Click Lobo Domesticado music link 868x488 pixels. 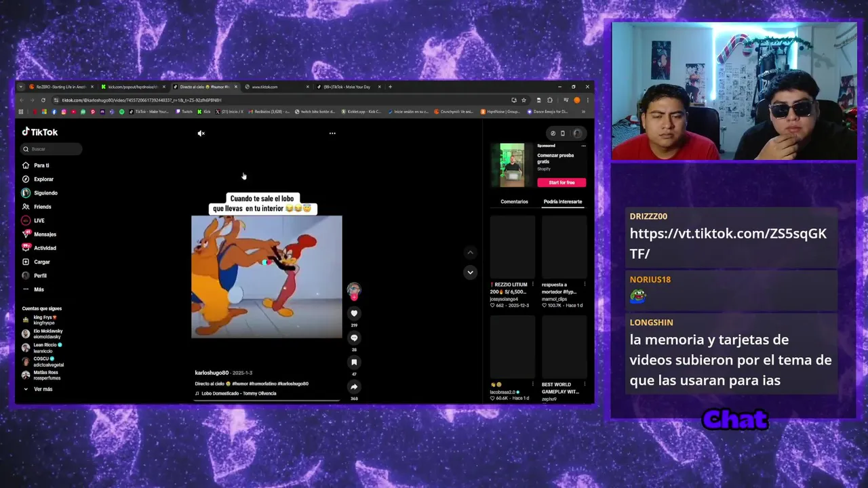tap(235, 393)
